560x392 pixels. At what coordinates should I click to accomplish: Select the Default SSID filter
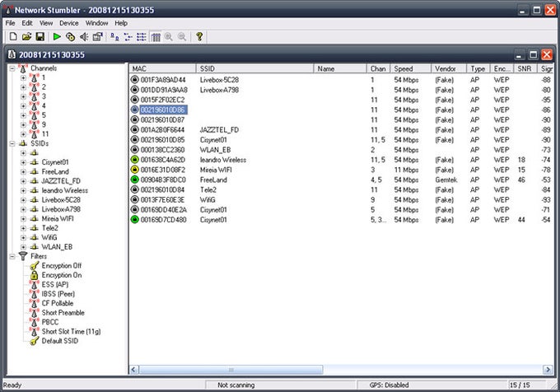coord(59,341)
